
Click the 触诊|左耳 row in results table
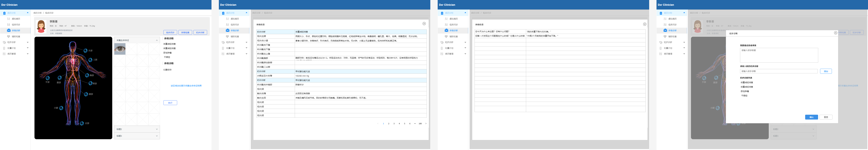coord(341,98)
